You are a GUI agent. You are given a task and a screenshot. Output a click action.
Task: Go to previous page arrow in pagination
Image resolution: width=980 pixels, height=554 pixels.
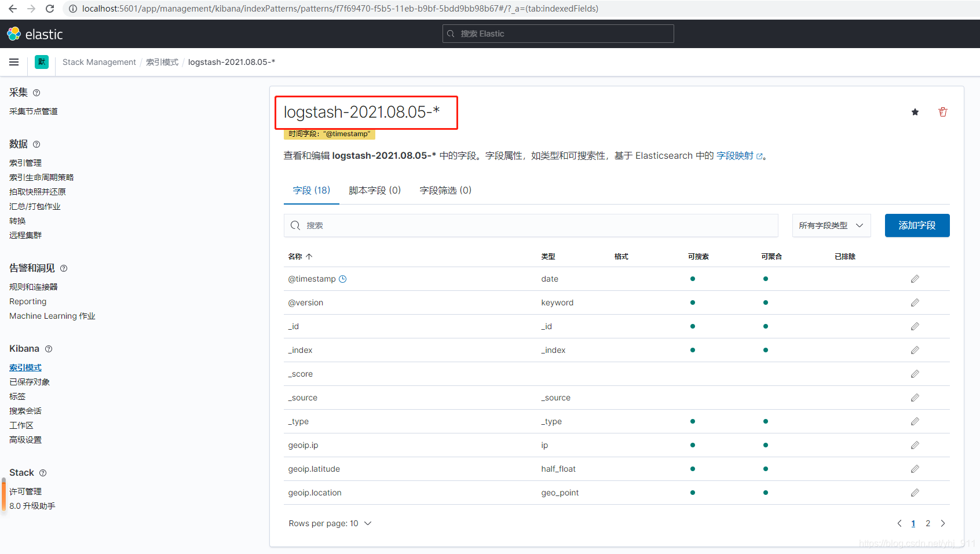899,523
